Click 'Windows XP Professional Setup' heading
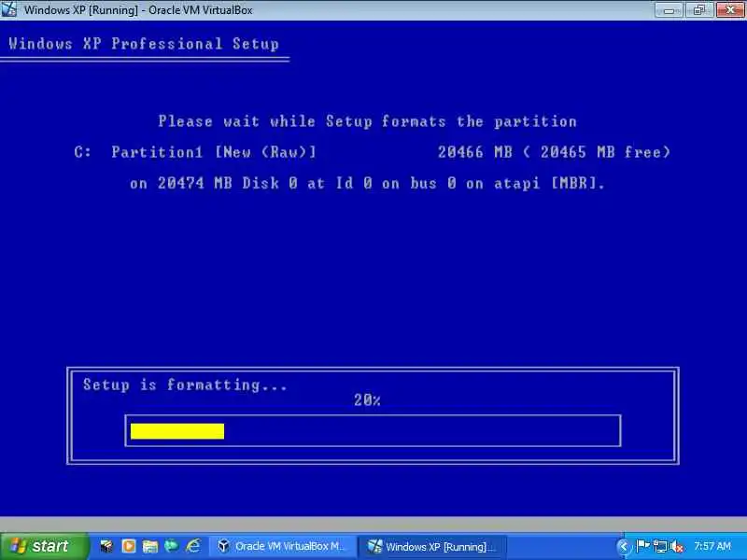Screen dimensions: 747x560 coord(144,44)
